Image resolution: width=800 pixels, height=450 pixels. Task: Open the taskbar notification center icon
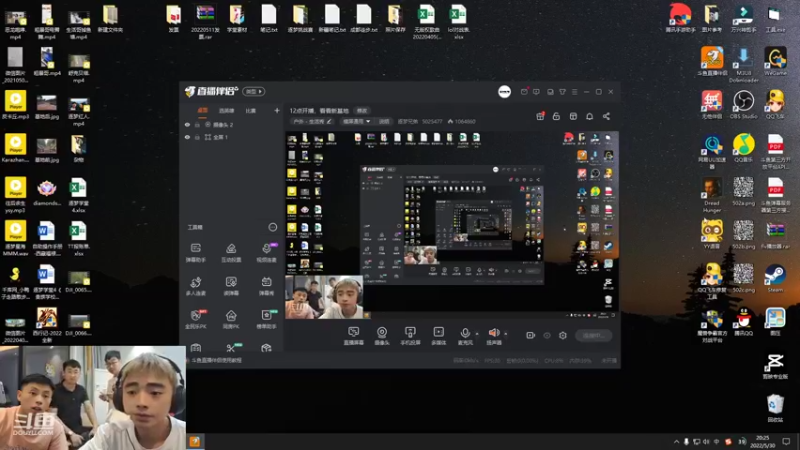(786, 441)
